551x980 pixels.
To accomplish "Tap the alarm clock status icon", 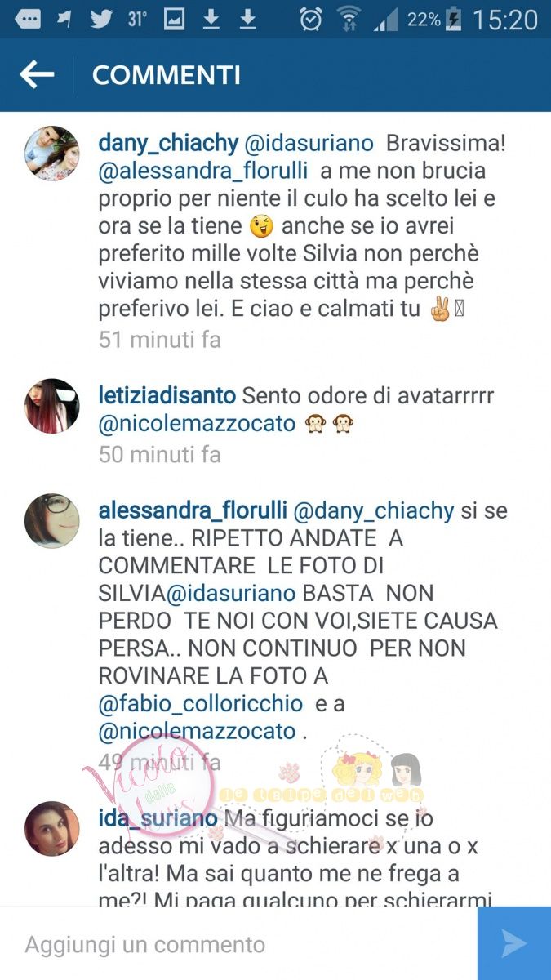I will (311, 19).
